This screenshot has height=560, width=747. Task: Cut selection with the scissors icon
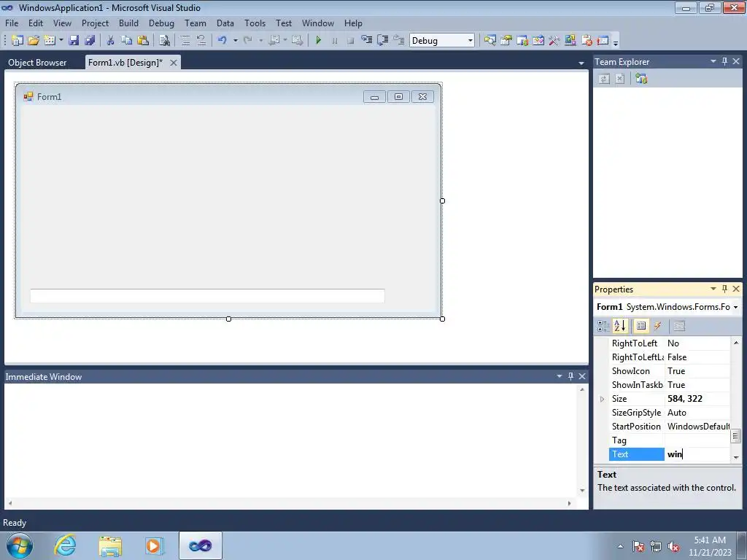coord(111,41)
